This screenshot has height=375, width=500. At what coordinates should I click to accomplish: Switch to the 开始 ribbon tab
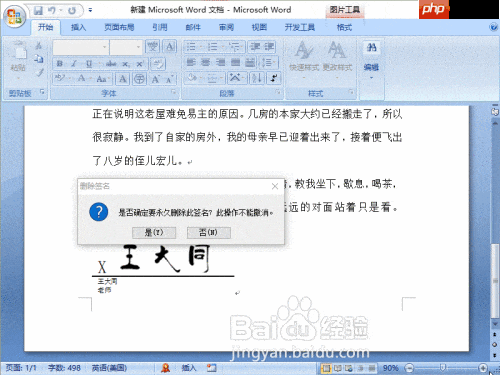[x=46, y=27]
